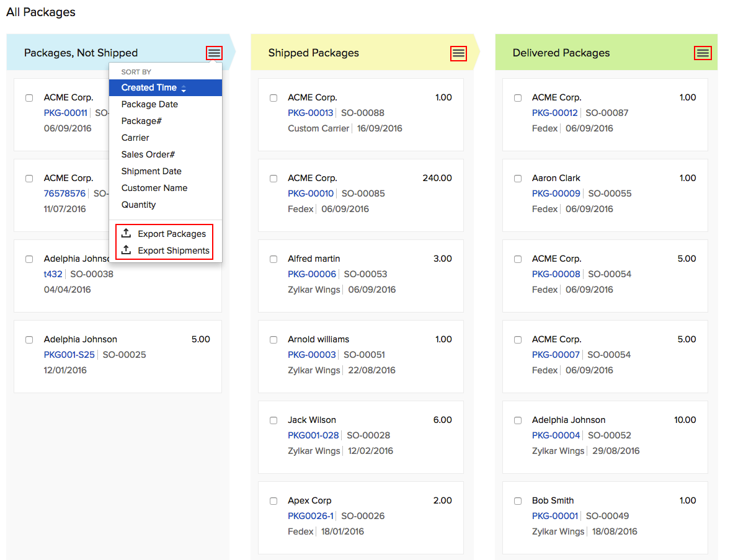Open package PKG-00011 link

(x=65, y=113)
